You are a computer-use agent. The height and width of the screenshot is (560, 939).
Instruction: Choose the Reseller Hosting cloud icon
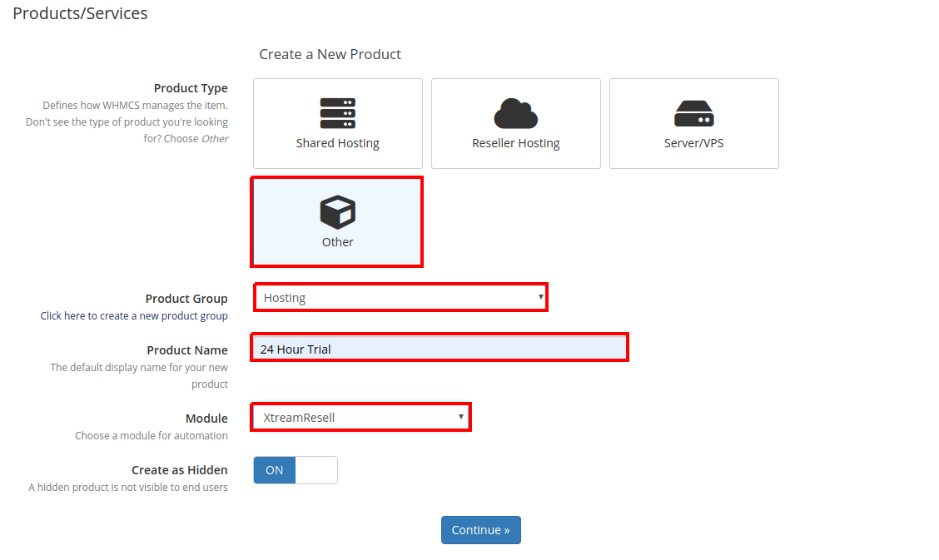[x=515, y=113]
